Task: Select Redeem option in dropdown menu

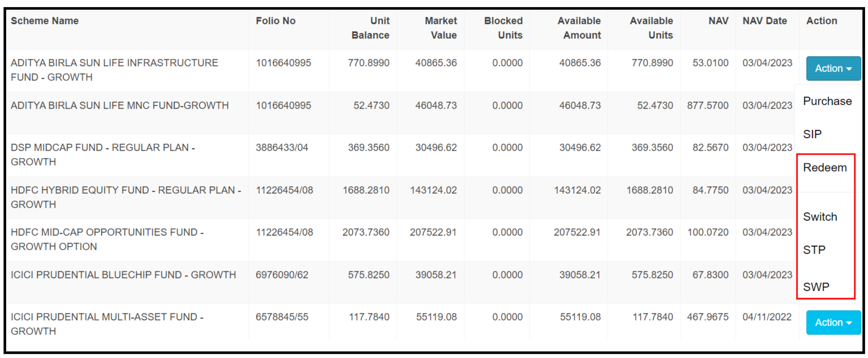Action: point(825,167)
